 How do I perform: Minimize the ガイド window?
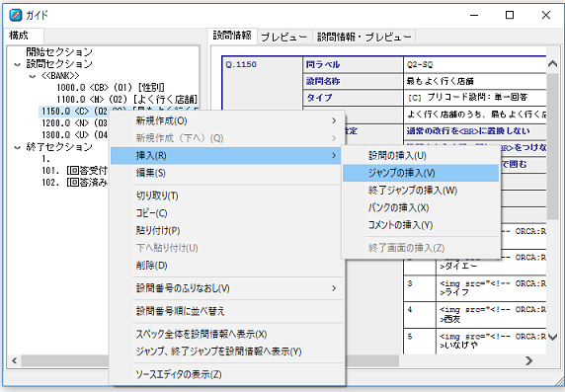(x=474, y=15)
